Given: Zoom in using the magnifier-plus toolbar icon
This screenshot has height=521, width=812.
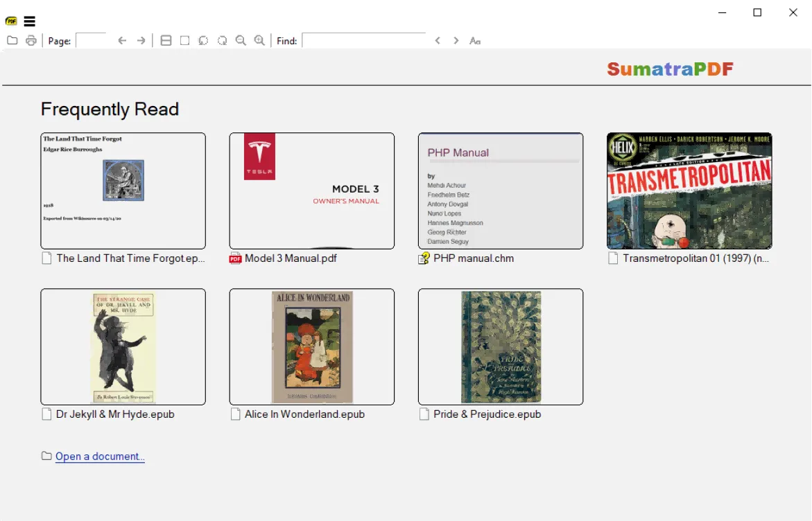Looking at the screenshot, I should (259, 40).
